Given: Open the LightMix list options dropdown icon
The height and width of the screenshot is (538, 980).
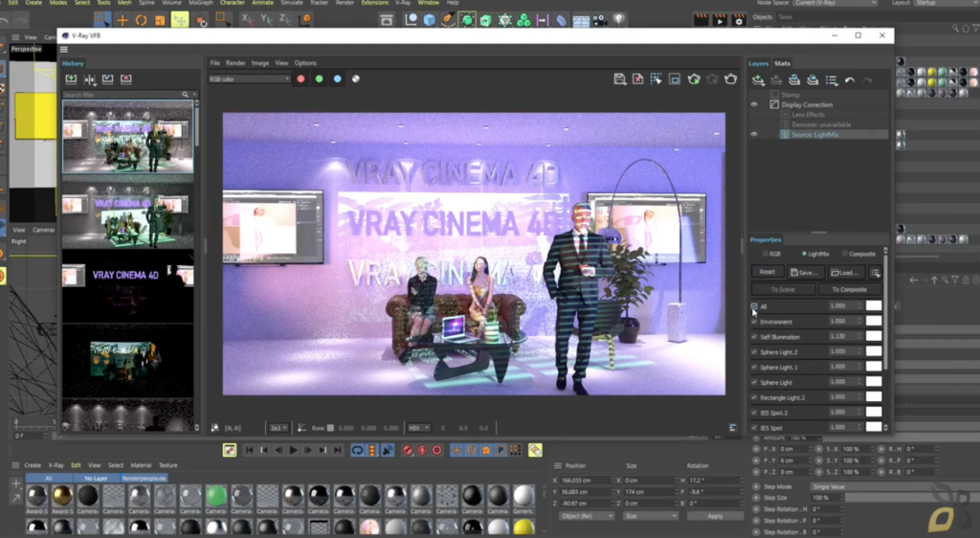Looking at the screenshot, I should point(875,273).
